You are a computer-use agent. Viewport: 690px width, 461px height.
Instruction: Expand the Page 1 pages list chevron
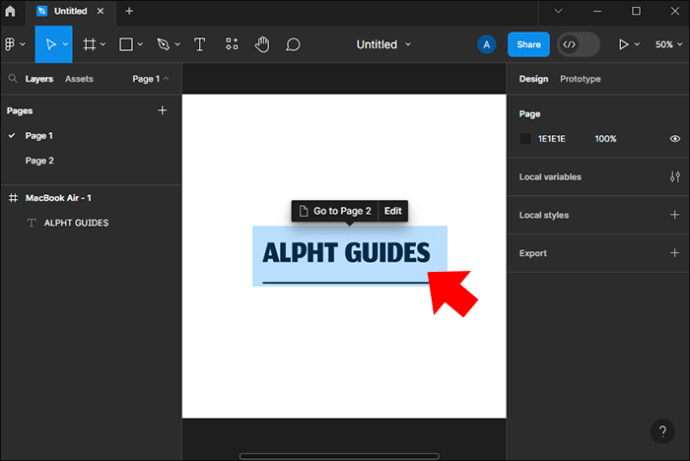click(x=166, y=78)
